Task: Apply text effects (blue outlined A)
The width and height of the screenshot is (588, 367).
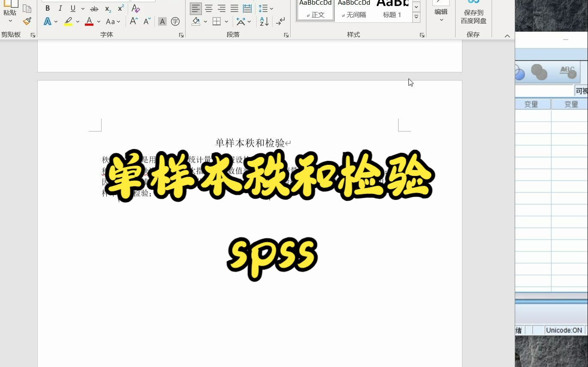Action: tap(48, 21)
